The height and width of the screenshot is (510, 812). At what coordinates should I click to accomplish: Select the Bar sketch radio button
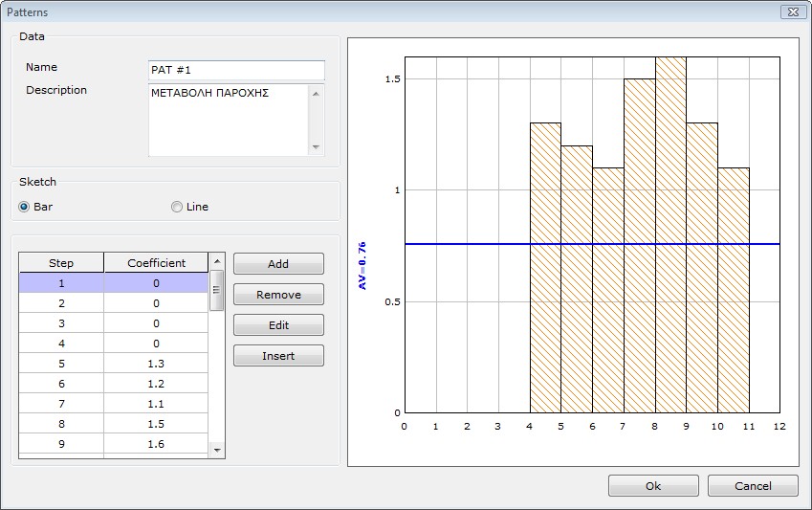point(24,207)
